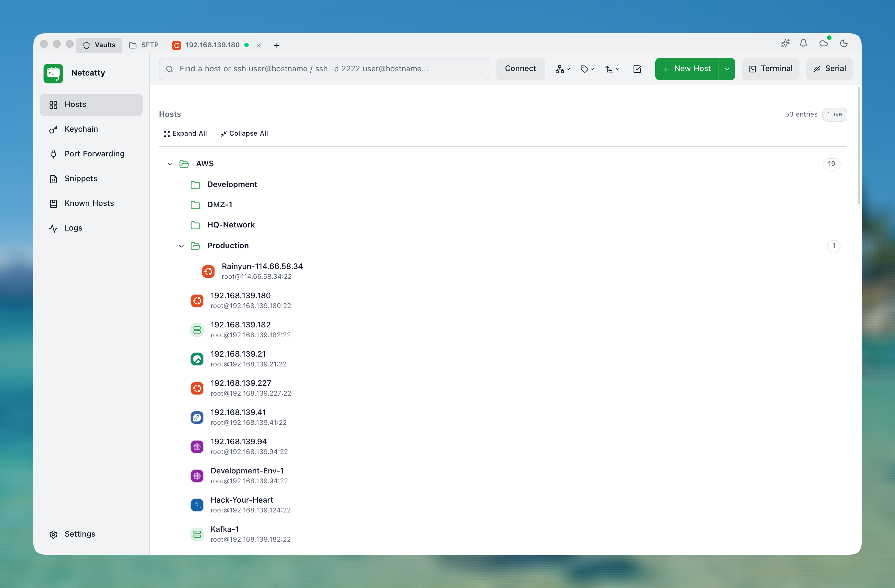Click the server icon for host 192.168.139.182
This screenshot has height=588, width=895.
click(x=197, y=330)
